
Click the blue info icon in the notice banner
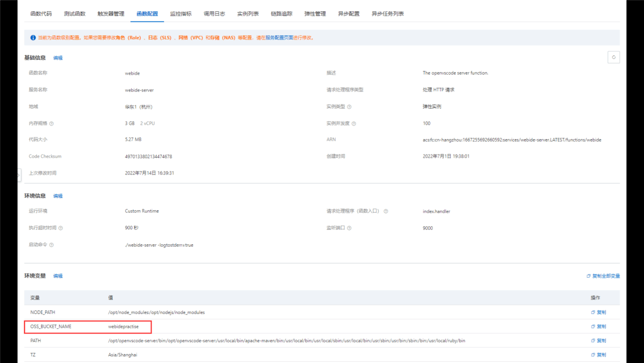click(x=33, y=38)
